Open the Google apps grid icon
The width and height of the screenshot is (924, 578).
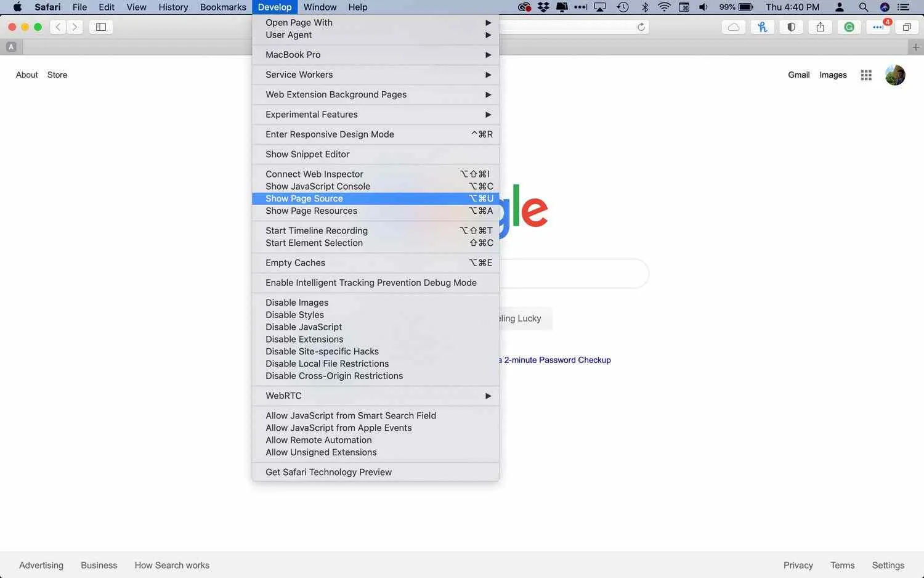tap(866, 75)
